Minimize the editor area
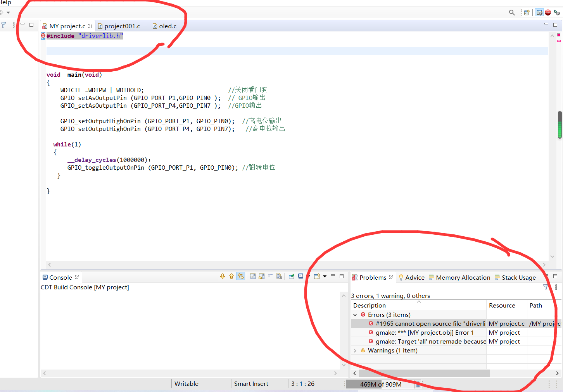The width and height of the screenshot is (563, 392). pos(546,24)
